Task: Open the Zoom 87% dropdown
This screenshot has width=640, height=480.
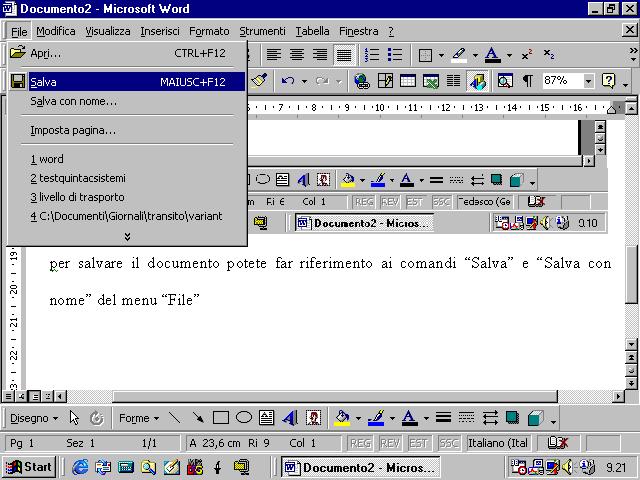Action: point(588,81)
